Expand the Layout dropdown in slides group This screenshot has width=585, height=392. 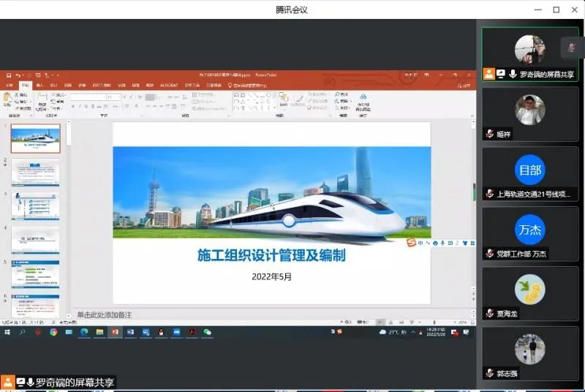click(x=59, y=95)
